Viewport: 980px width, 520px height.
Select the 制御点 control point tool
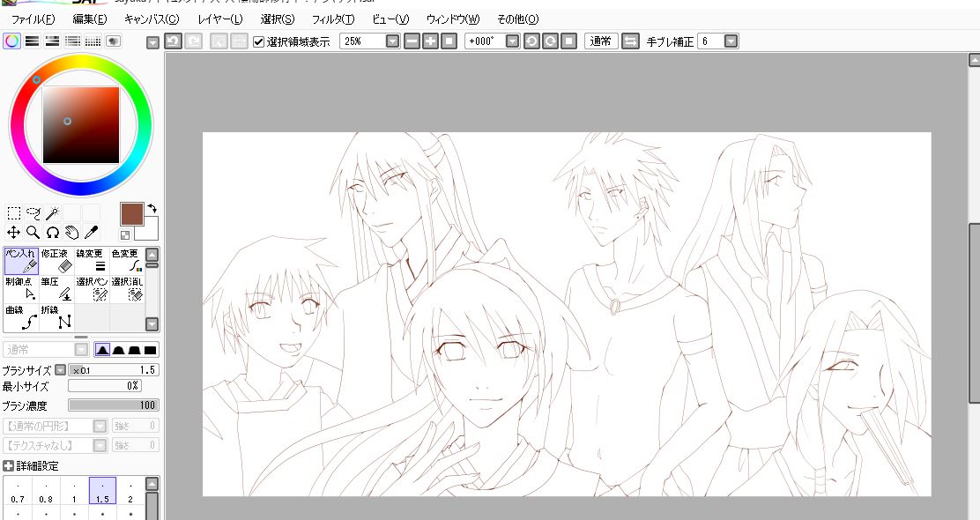coord(21,289)
